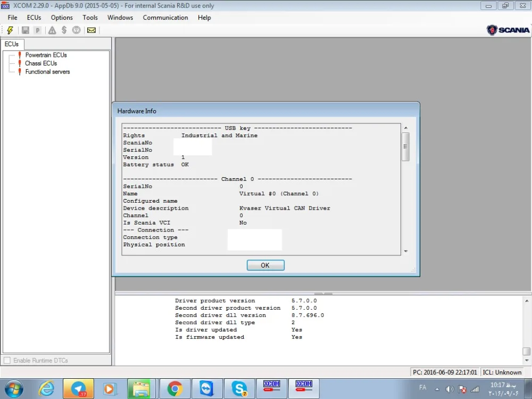
Task: Click the taskbar clock and date
Action: (503, 389)
